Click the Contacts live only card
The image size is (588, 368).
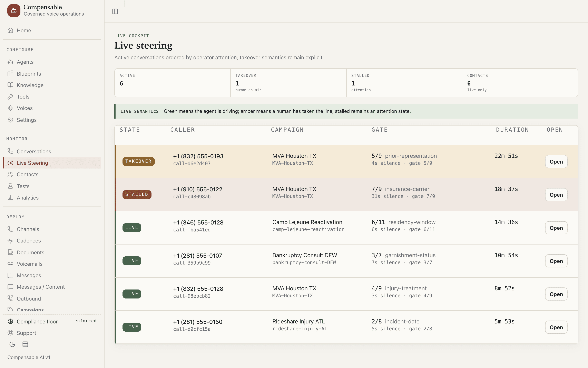(x=520, y=83)
